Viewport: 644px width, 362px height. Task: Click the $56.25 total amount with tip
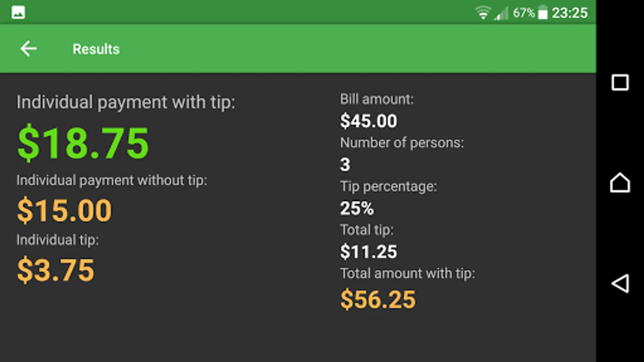coord(378,300)
